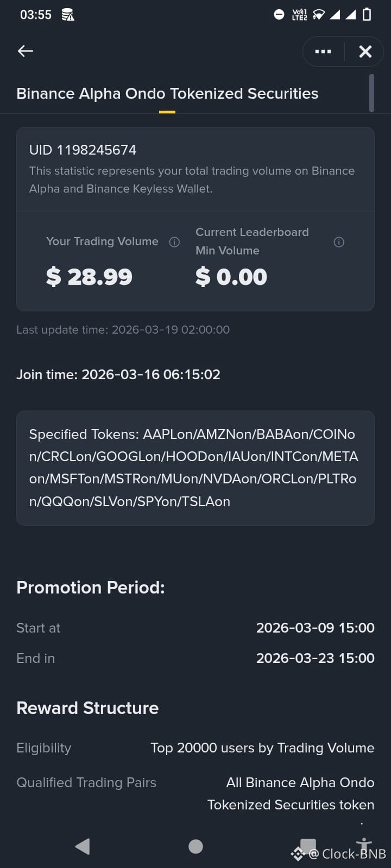Tap the Android recent apps square
The height and width of the screenshot is (868, 391).
click(308, 845)
